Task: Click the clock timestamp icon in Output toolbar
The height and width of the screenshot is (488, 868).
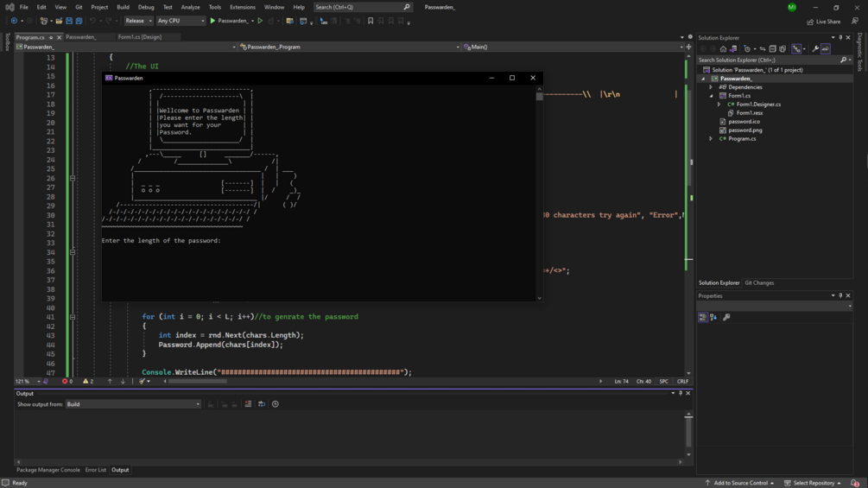Action: [x=276, y=404]
